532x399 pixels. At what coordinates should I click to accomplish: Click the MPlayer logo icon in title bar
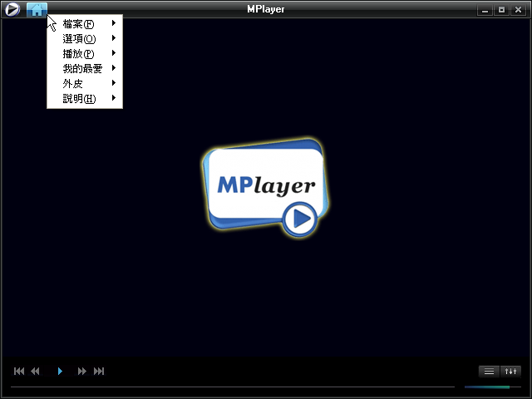click(12, 10)
